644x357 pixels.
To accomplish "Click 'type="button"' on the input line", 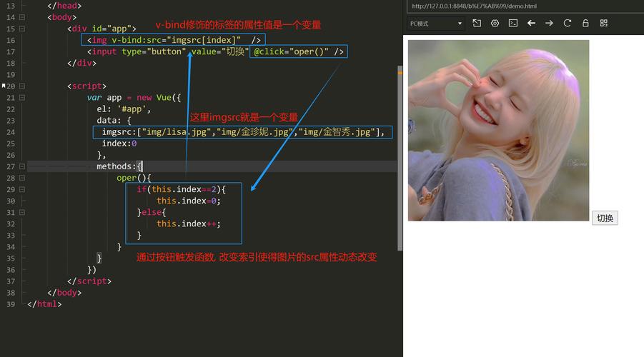I will coord(154,51).
